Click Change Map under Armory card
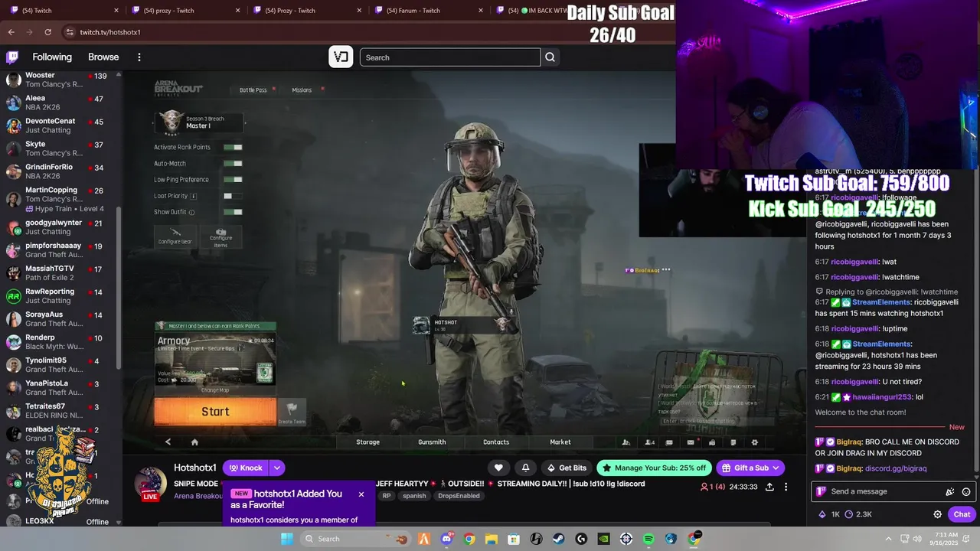Viewport: 980px width, 551px height. pyautogui.click(x=215, y=390)
